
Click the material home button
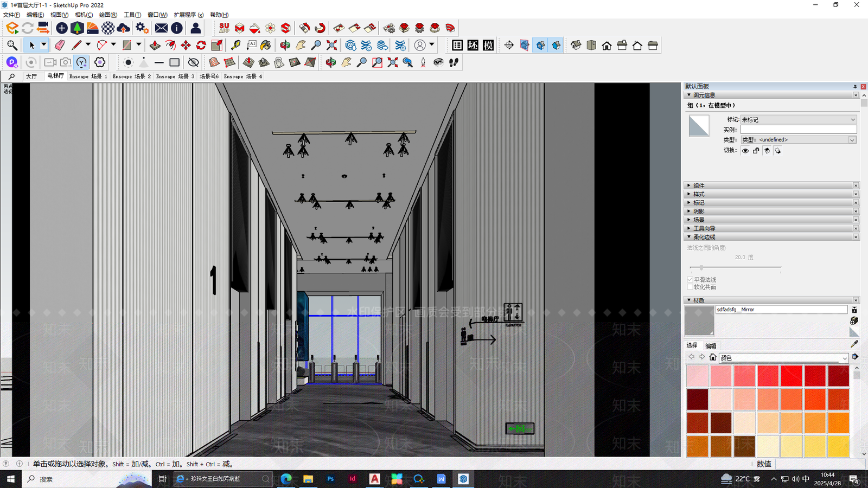tap(713, 357)
